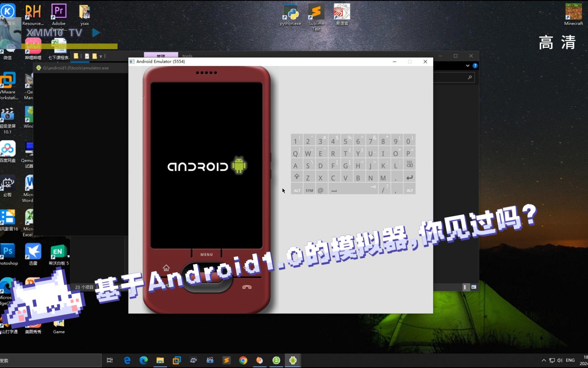The image size is (588, 368).
Task: Click the MENU button on the emulated phone
Action: 207,254
